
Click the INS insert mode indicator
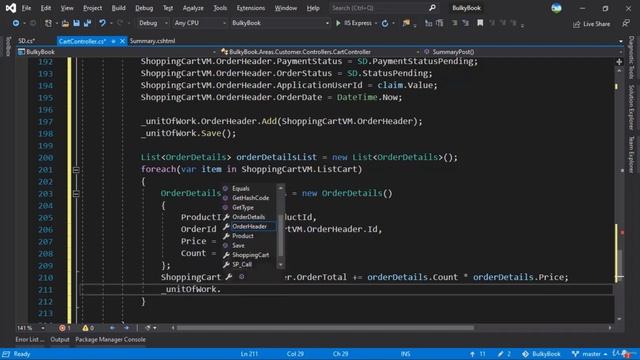point(405,354)
